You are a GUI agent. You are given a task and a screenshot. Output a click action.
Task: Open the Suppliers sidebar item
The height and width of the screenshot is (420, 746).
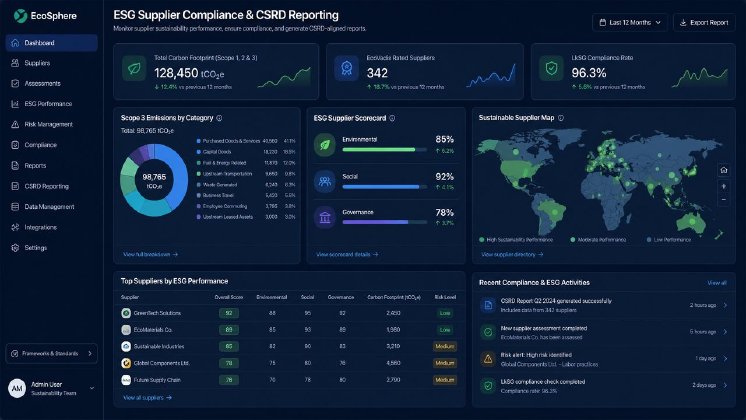click(51, 63)
